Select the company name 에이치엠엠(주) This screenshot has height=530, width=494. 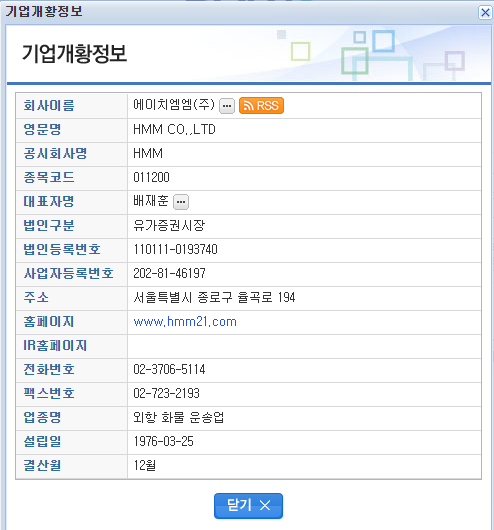tap(174, 105)
